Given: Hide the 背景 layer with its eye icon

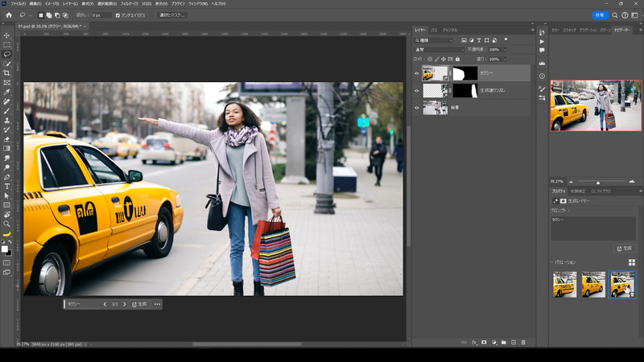Looking at the screenshot, I should click(x=417, y=108).
